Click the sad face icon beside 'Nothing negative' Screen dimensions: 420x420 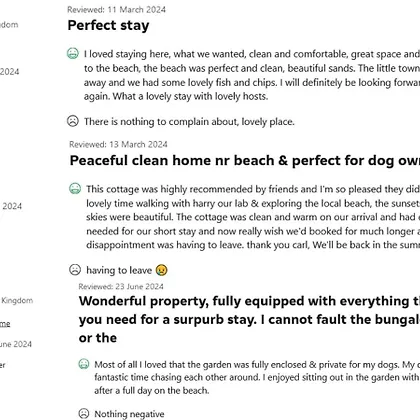(84, 413)
